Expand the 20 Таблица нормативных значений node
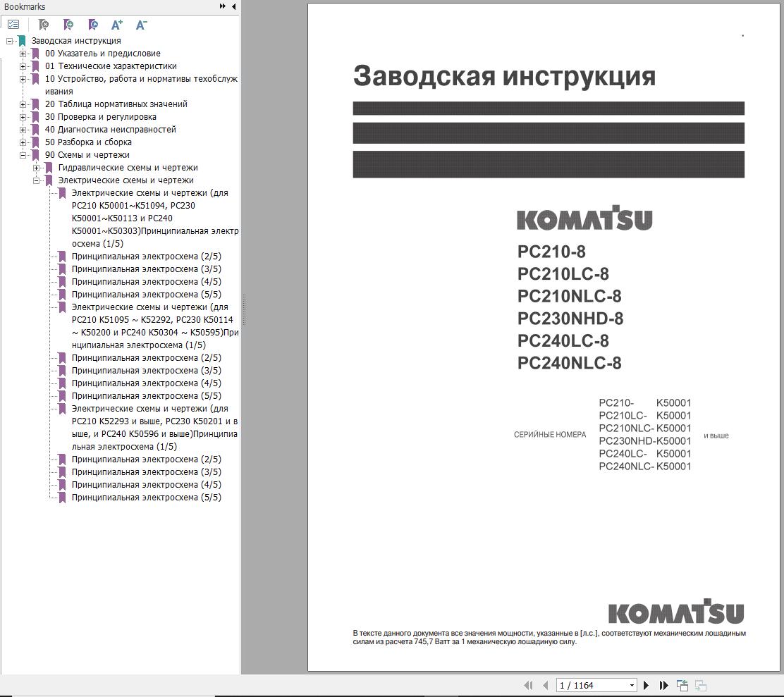Screen dimensions: 784x697 pos(23,104)
